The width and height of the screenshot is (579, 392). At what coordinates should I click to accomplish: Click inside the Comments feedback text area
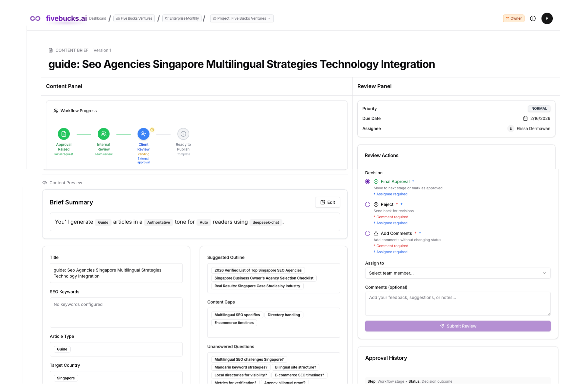pyautogui.click(x=457, y=304)
